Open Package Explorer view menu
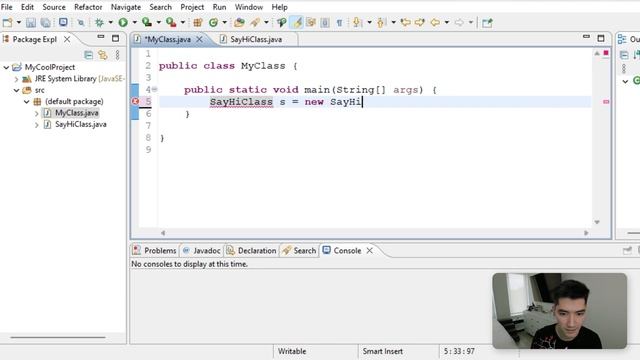This screenshot has height=360, width=640. (x=118, y=55)
